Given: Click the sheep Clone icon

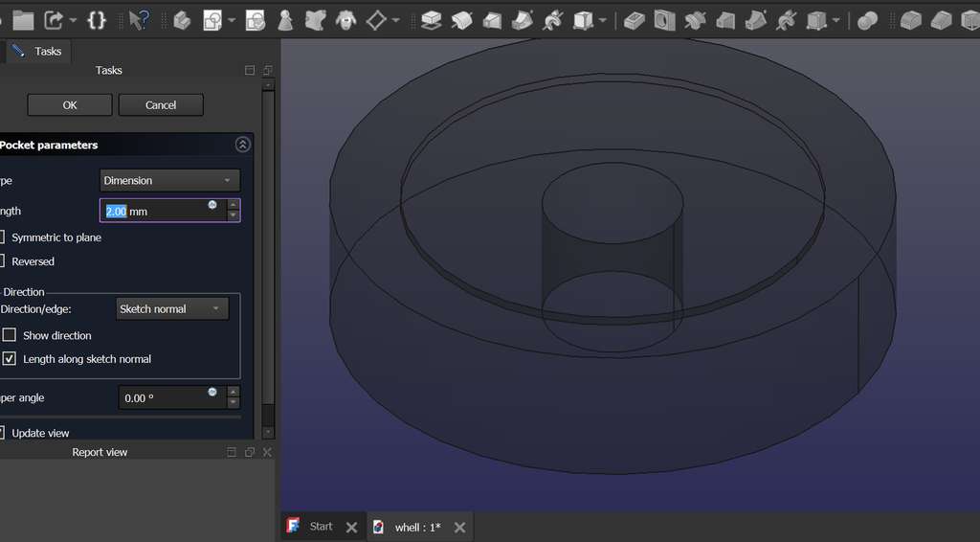Looking at the screenshot, I should [345, 21].
